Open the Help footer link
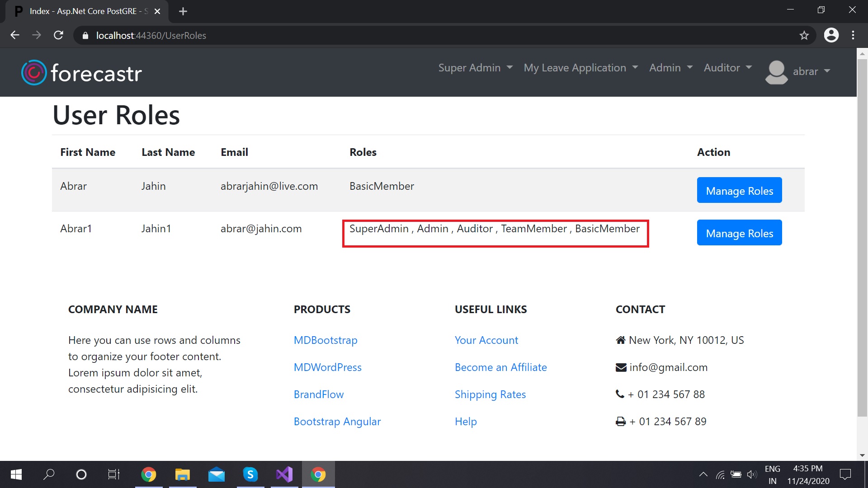868x488 pixels. (x=466, y=422)
